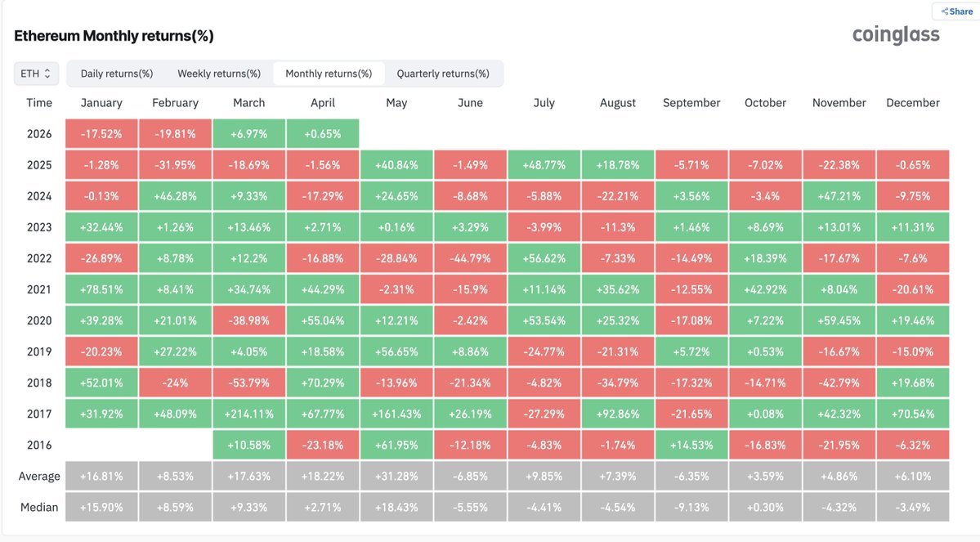Select the Monthly returns(%) tab
The height and width of the screenshot is (542, 980).
[329, 74]
